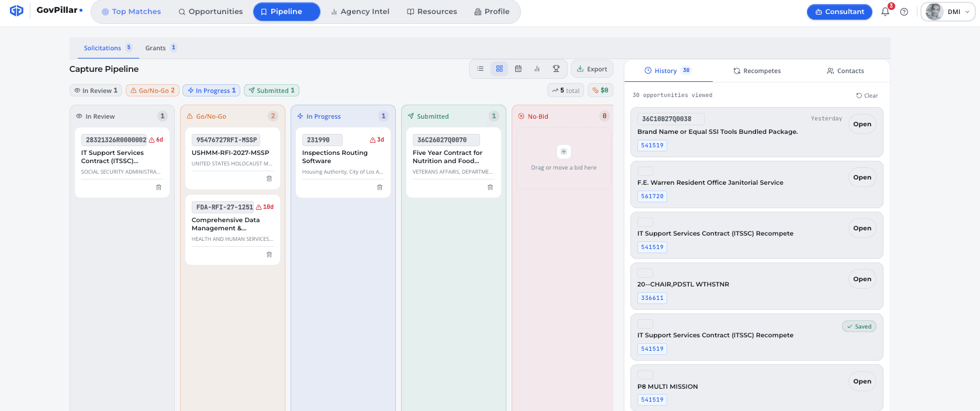This screenshot has height=411, width=980.
Task: Open the bar chart analytics view
Action: pyautogui.click(x=537, y=69)
